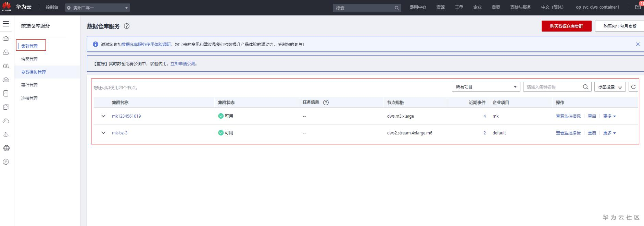This screenshot has width=644, height=226.
Task: Open 费用中心 in top bar
Action: [418, 7]
